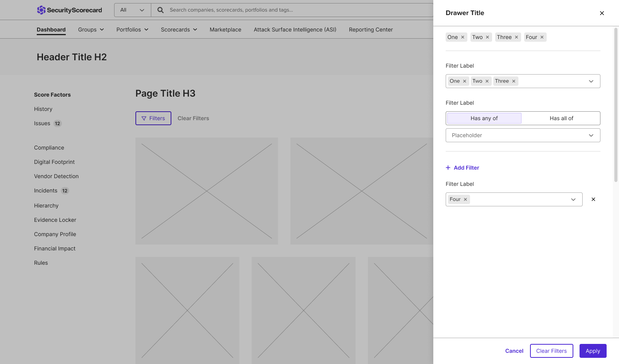
Task: Open Financial Impact in the sidebar
Action: pos(55,248)
